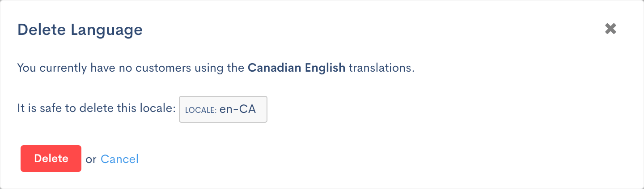This screenshot has height=189, width=644.
Task: Cancel the language deletion
Action: click(x=119, y=159)
